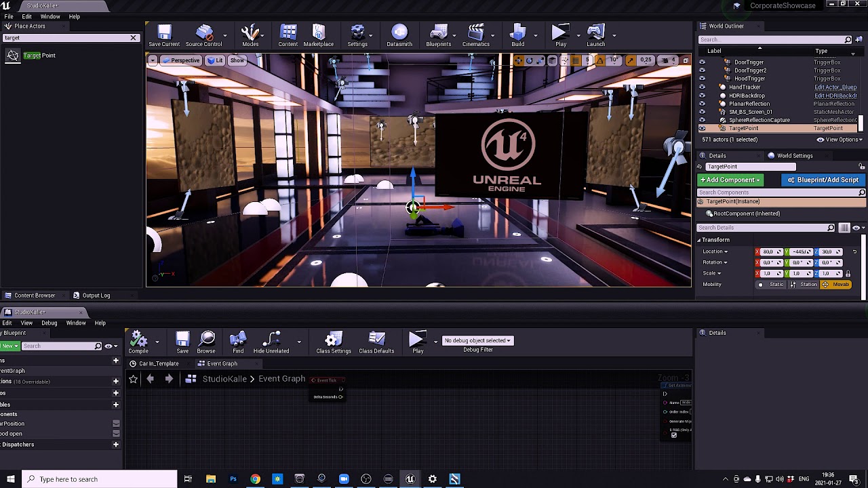
Task: Compile the StudioKalle blueprint
Action: pyautogui.click(x=138, y=342)
